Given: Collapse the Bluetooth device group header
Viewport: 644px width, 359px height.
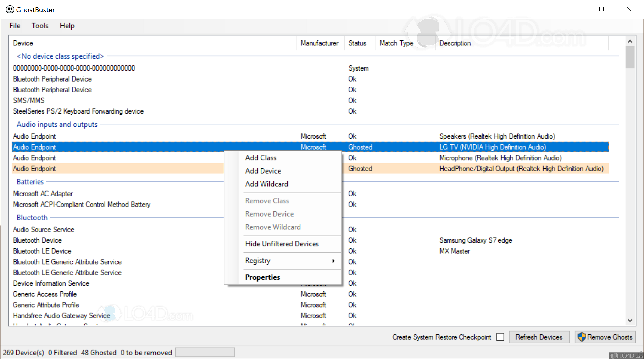Looking at the screenshot, I should [x=32, y=218].
